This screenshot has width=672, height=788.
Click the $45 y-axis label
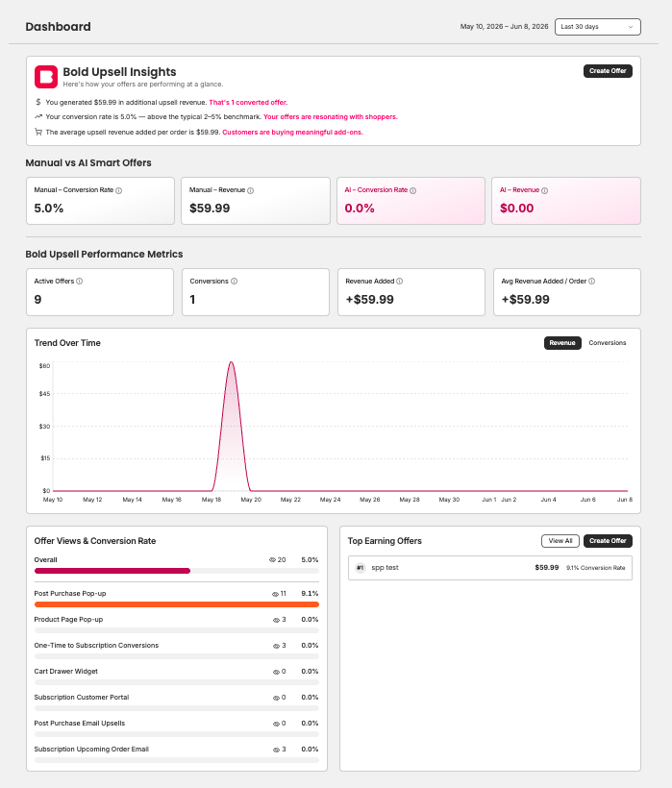(45, 393)
